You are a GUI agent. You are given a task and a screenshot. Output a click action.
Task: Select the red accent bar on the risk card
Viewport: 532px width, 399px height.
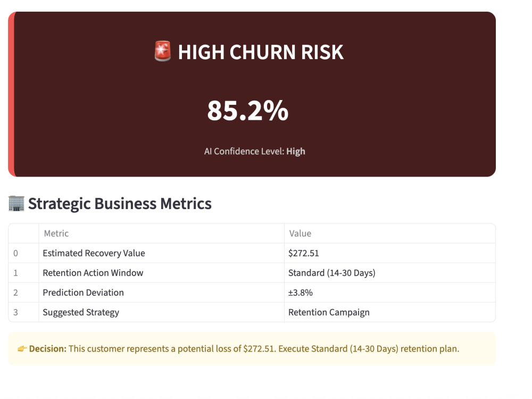[9, 93]
